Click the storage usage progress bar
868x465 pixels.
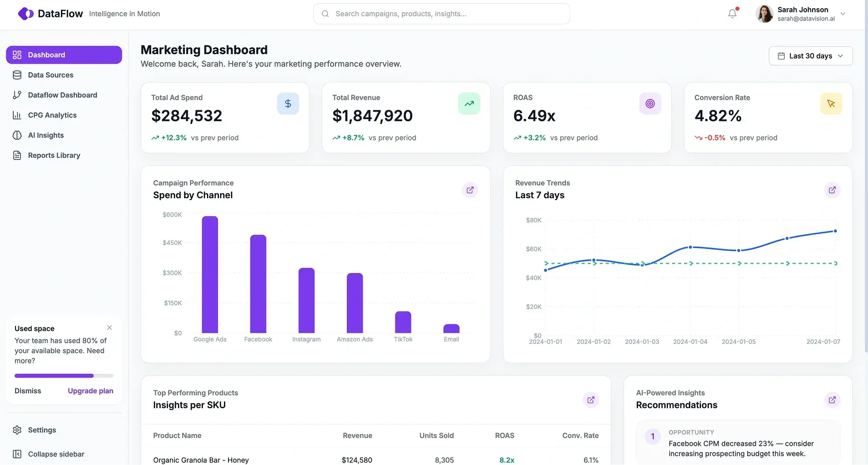click(x=64, y=375)
